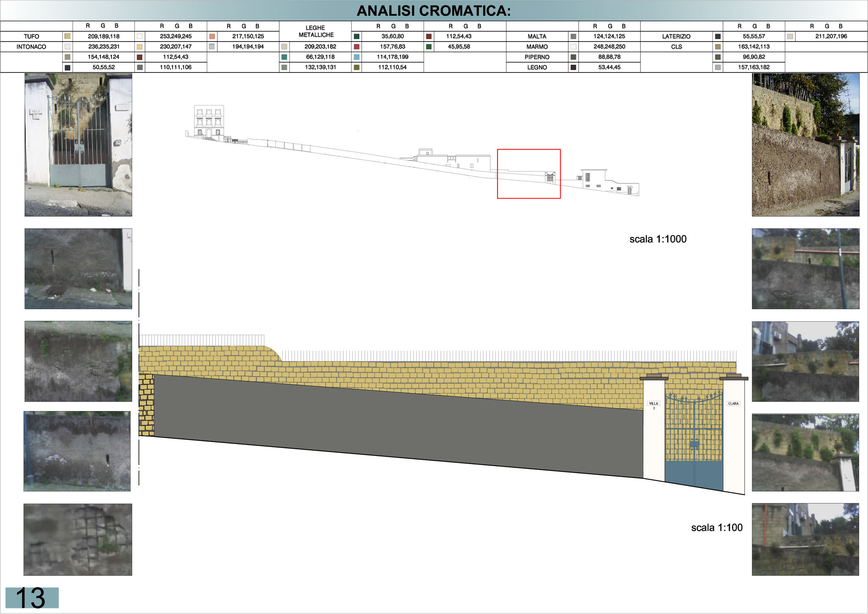This screenshot has width=868, height=614.
Task: Click the 'scala 1:100' label
Action: pyautogui.click(x=717, y=528)
